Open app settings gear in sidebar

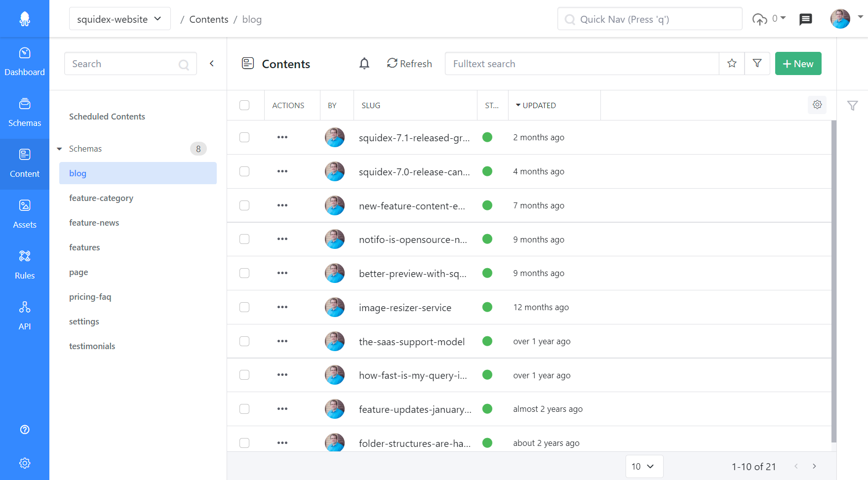pos(25,463)
